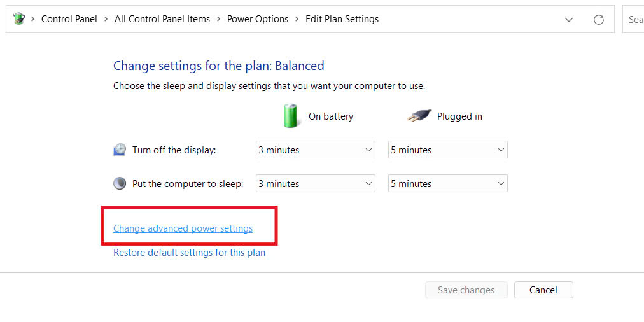The image size is (644, 322).
Task: Click the power plug icon
Action: pos(418,116)
